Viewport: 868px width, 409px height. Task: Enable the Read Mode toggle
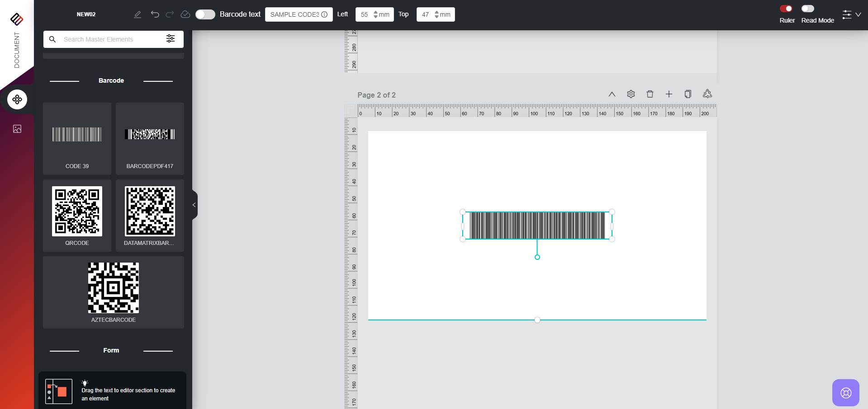pos(807,9)
